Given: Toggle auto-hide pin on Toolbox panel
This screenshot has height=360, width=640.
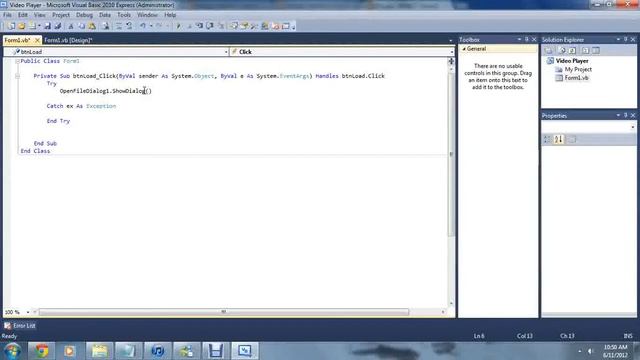Looking at the screenshot, I should pyautogui.click(x=527, y=40).
